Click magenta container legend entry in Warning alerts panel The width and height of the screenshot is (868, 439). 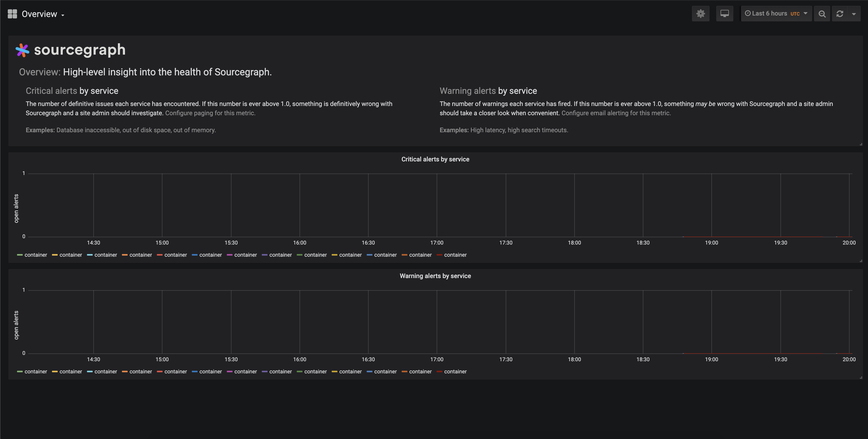pyautogui.click(x=242, y=371)
